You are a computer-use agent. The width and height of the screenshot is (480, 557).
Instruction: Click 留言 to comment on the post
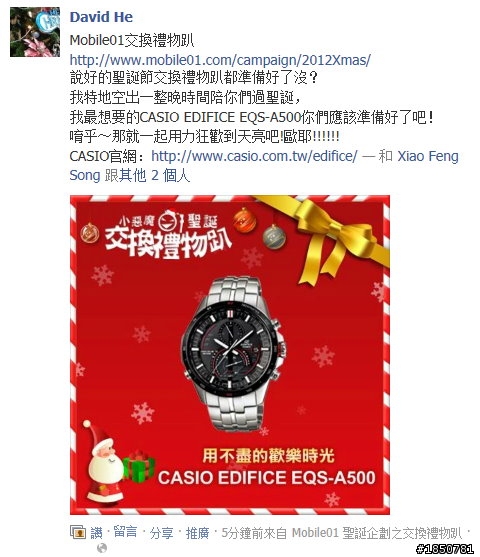[x=125, y=532]
